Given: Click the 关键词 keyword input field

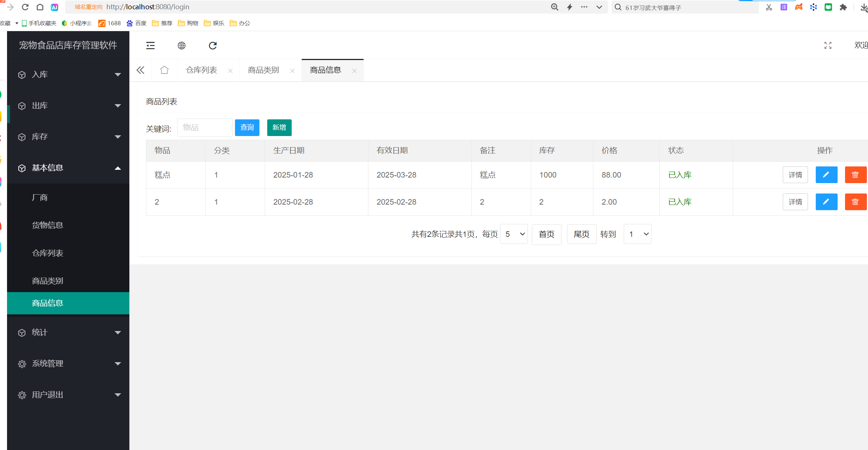Looking at the screenshot, I should click(205, 128).
